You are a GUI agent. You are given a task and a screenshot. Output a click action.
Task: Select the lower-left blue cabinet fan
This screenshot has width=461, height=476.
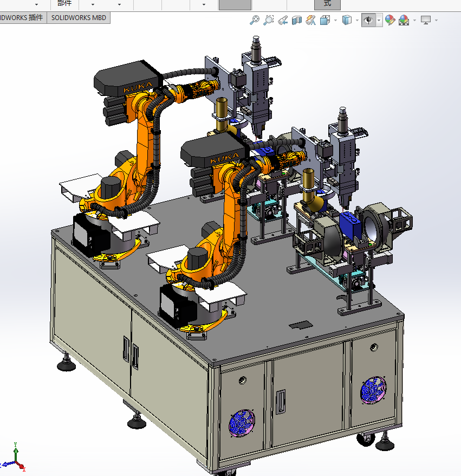coord(242,423)
